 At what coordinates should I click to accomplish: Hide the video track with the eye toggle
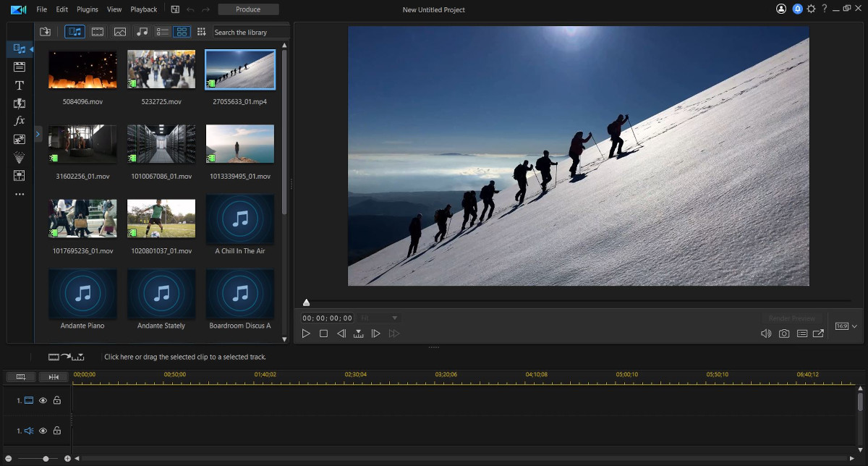43,399
